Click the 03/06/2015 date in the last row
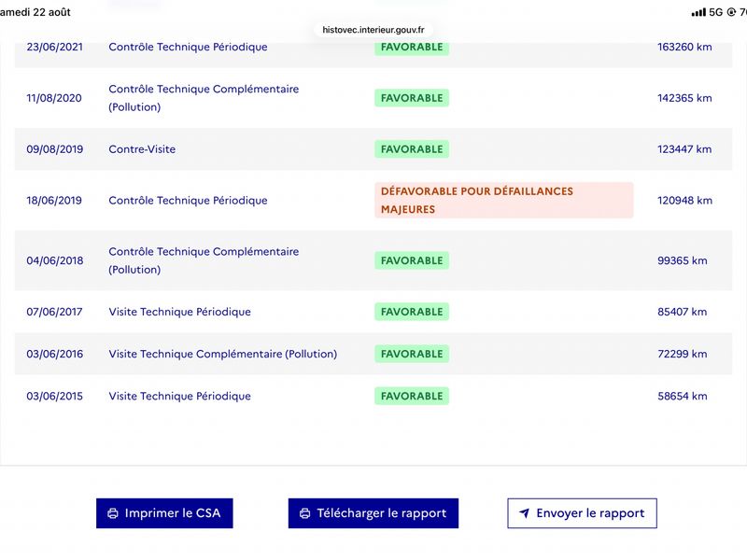 [55, 396]
